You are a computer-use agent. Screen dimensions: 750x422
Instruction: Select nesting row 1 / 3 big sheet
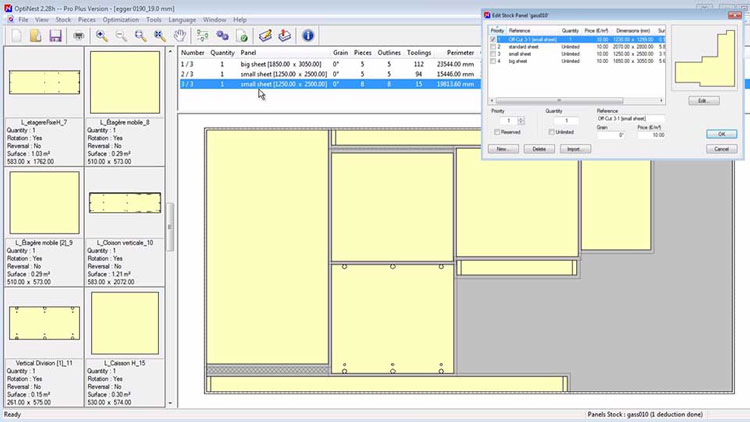click(330, 64)
